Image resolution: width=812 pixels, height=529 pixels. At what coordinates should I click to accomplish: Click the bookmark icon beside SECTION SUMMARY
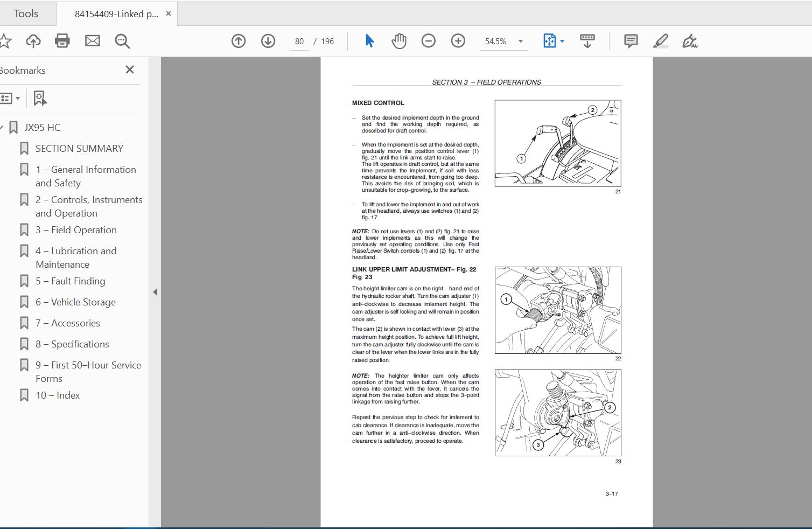[x=24, y=149]
